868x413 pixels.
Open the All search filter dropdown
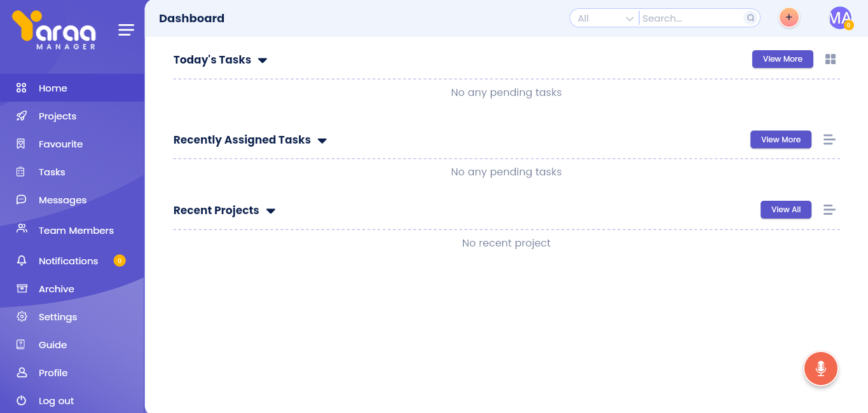coord(605,18)
